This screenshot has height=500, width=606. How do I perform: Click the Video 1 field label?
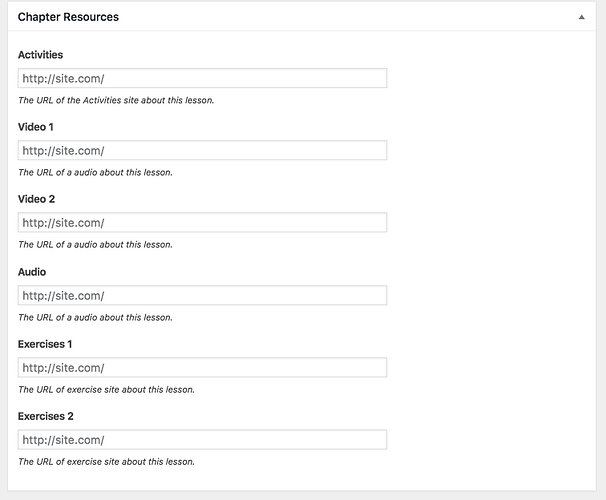(x=36, y=127)
